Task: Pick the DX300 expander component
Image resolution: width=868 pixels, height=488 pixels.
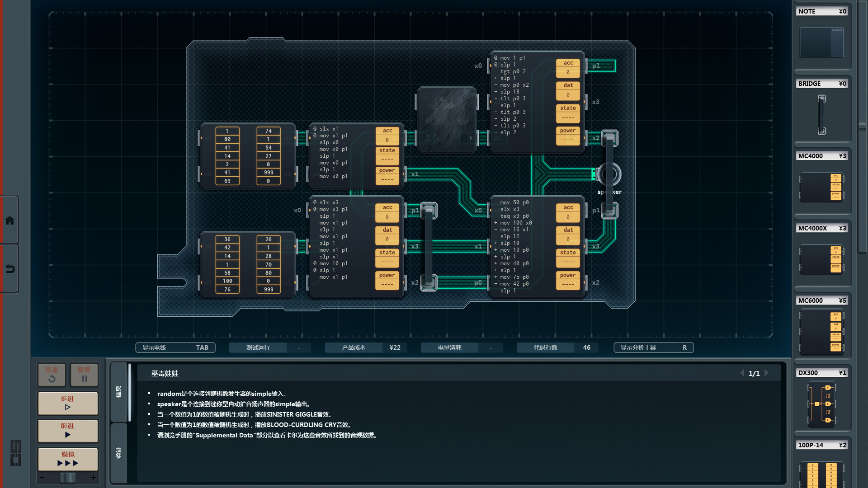Action: (x=821, y=404)
